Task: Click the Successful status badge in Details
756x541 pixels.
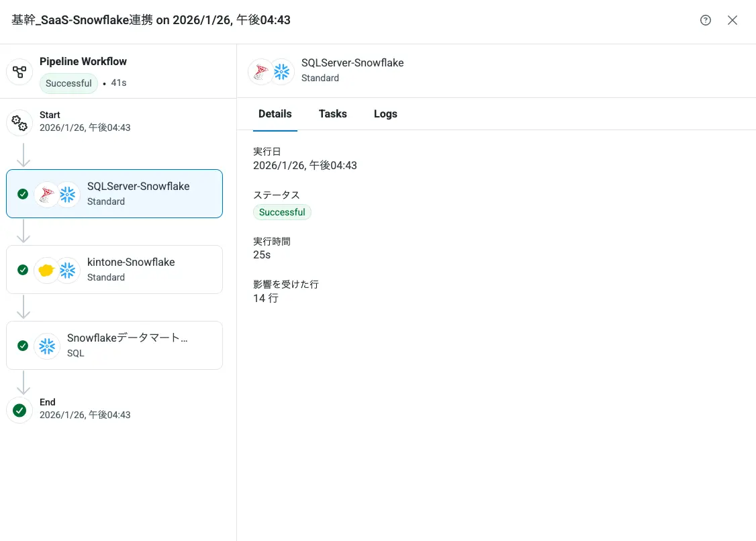Action: coord(282,212)
